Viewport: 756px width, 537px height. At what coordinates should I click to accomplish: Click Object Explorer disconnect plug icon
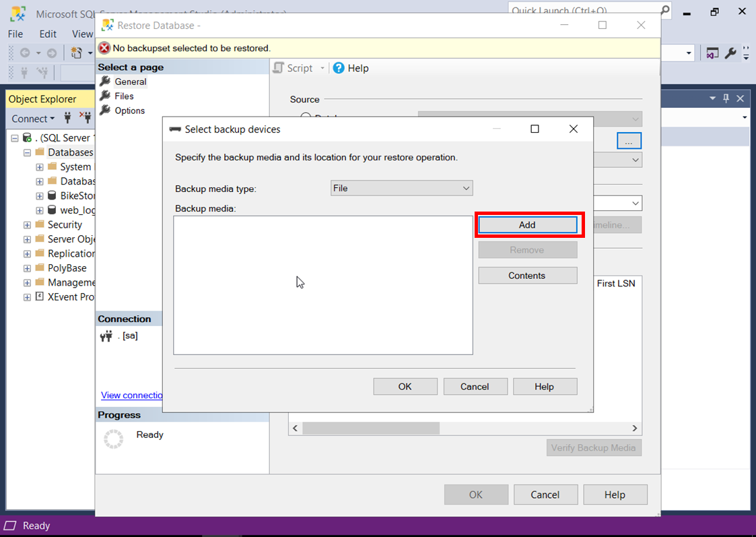pos(85,118)
